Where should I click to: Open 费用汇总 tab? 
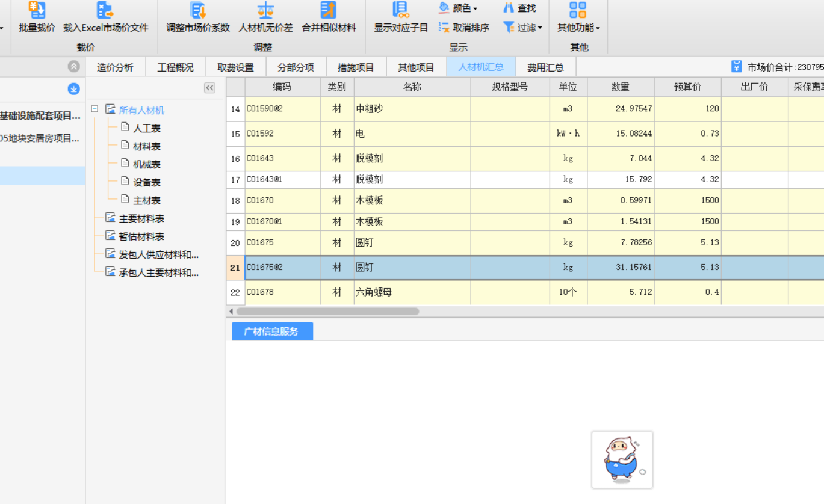(545, 67)
